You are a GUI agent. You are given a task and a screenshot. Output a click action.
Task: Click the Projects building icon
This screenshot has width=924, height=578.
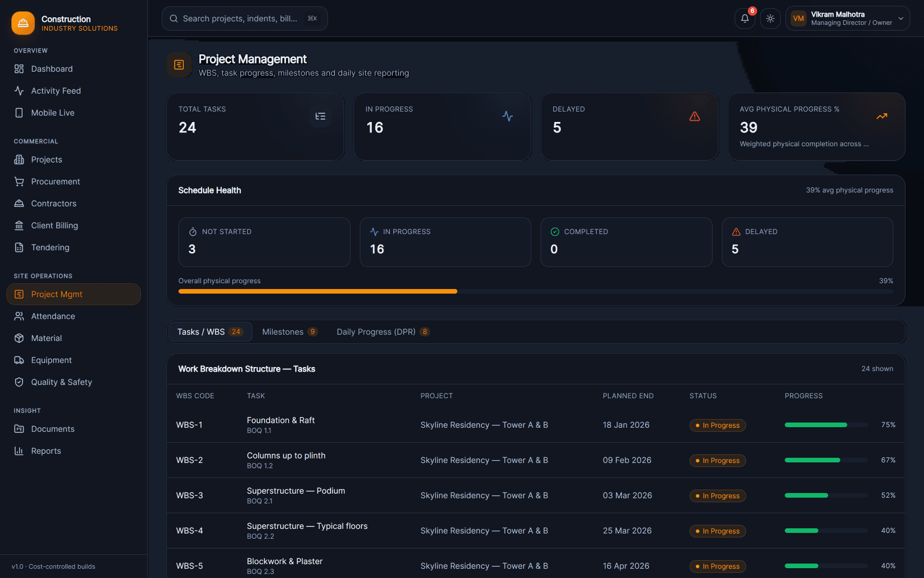click(x=19, y=160)
